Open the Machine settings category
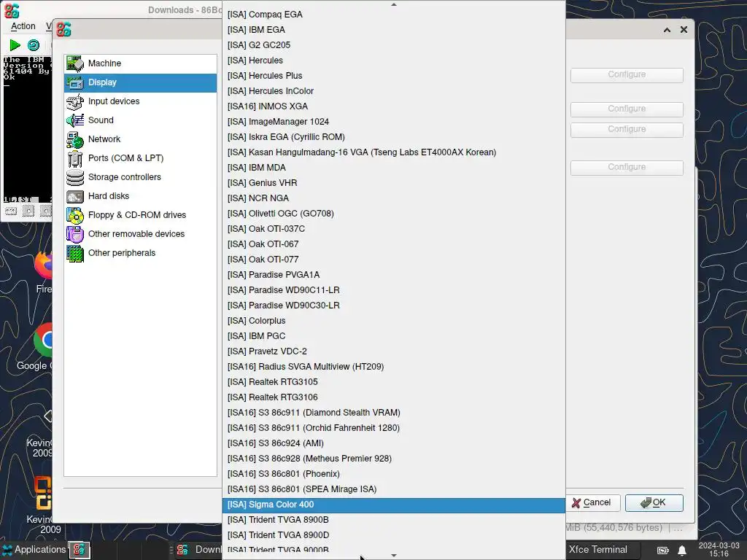Image resolution: width=747 pixels, height=560 pixels. 140,63
